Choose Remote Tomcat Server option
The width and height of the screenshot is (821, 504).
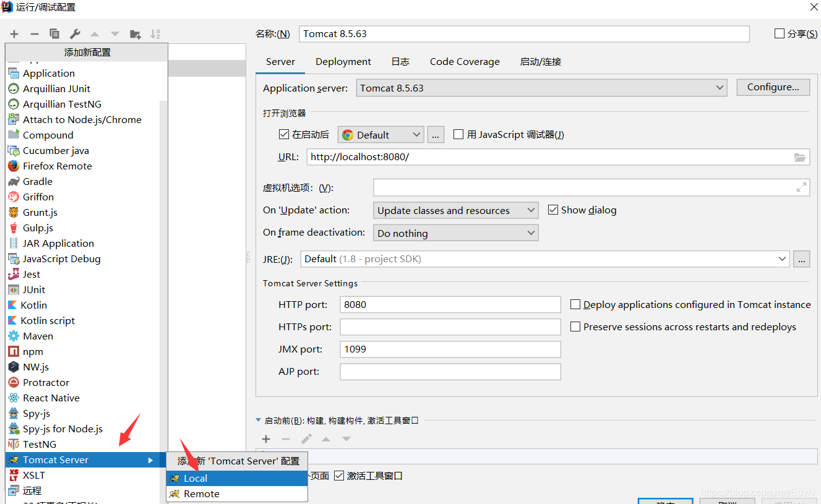237,493
